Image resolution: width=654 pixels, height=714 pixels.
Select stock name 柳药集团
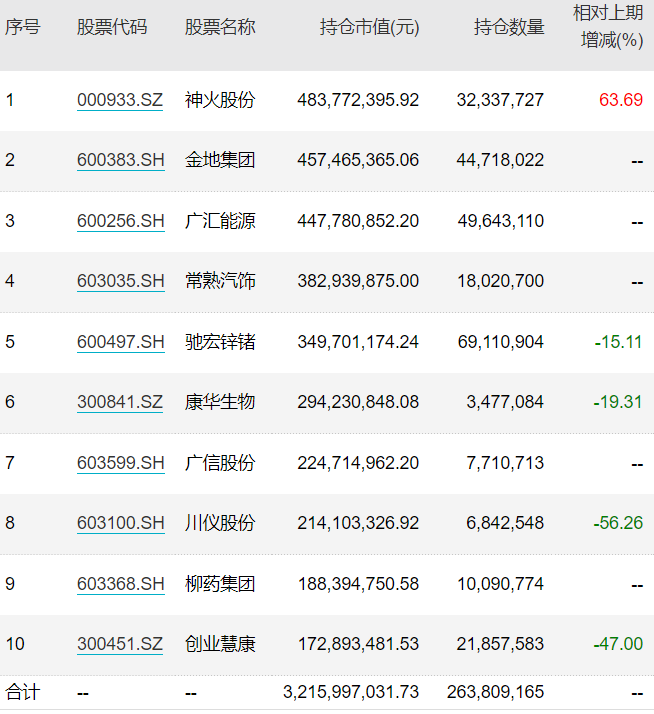pyautogui.click(x=220, y=584)
